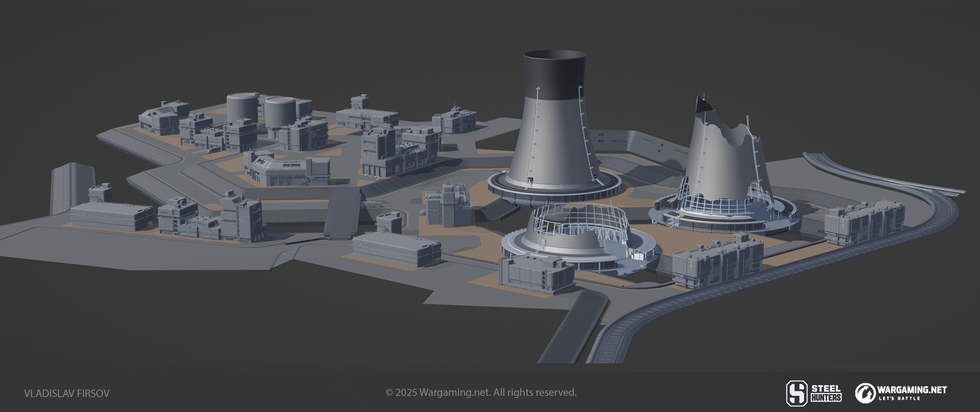Click the Steel Hunters logo
980x412 pixels.
pos(814,393)
